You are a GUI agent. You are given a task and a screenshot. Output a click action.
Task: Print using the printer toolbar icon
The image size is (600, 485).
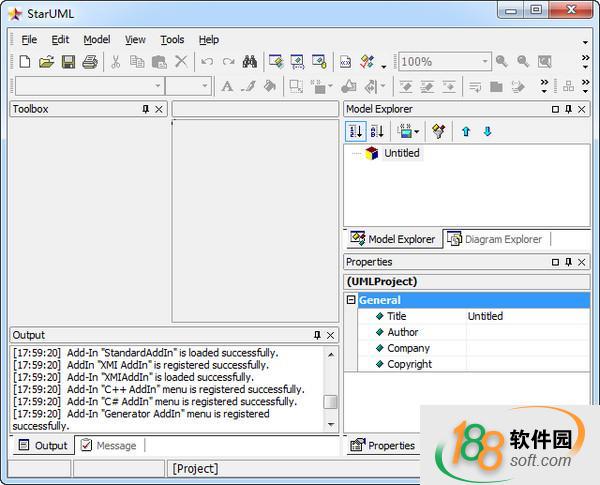point(90,62)
